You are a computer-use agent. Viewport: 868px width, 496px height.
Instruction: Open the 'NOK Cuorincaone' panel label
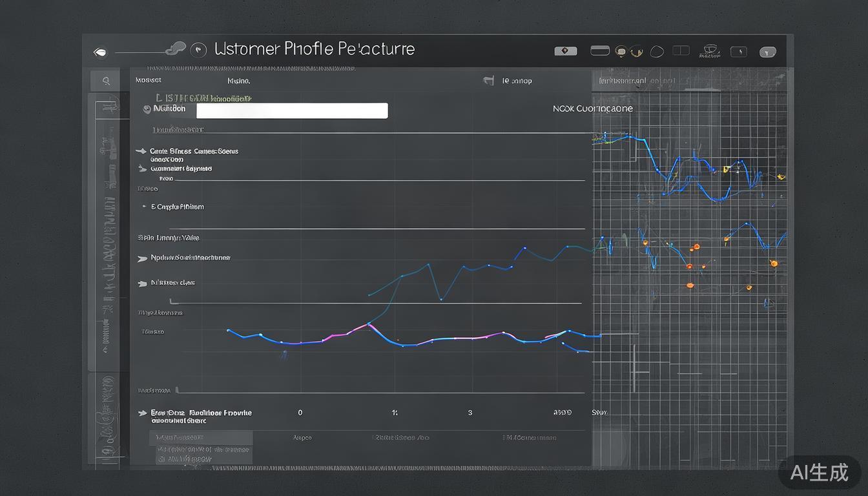pyautogui.click(x=592, y=108)
